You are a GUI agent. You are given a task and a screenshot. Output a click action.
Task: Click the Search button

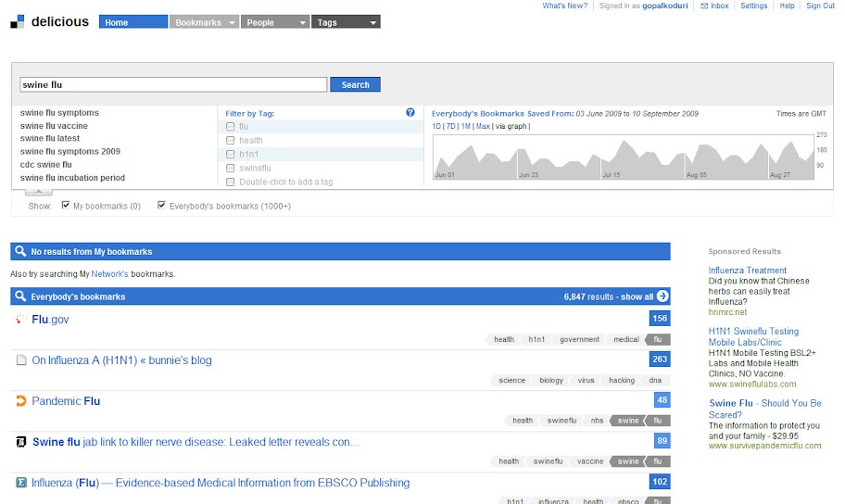(355, 84)
